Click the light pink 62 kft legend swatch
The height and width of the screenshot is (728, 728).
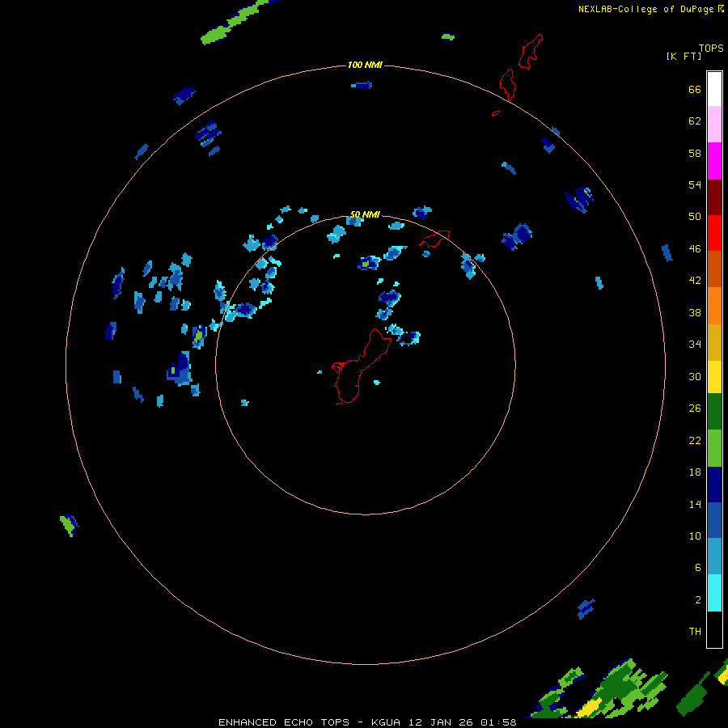click(x=714, y=125)
